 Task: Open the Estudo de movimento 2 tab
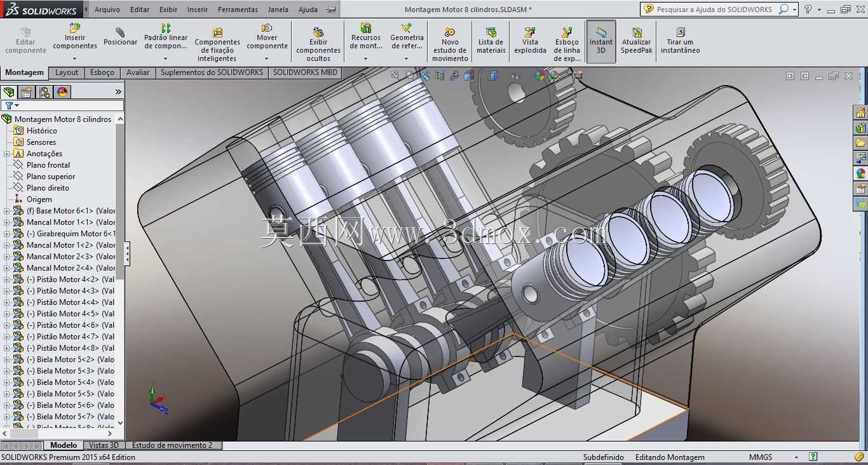coord(172,445)
